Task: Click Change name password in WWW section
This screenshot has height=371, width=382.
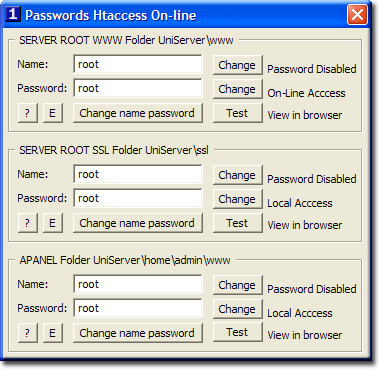Action: click(x=138, y=113)
